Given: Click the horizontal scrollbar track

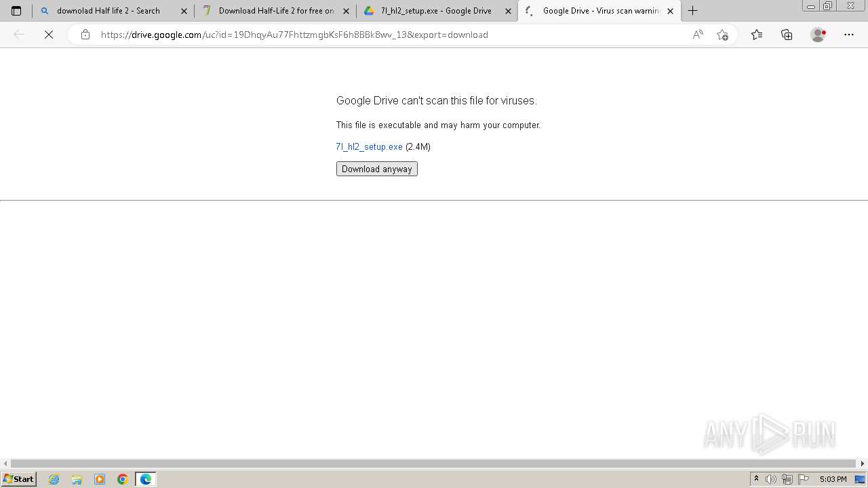Looking at the screenshot, I should 434,464.
